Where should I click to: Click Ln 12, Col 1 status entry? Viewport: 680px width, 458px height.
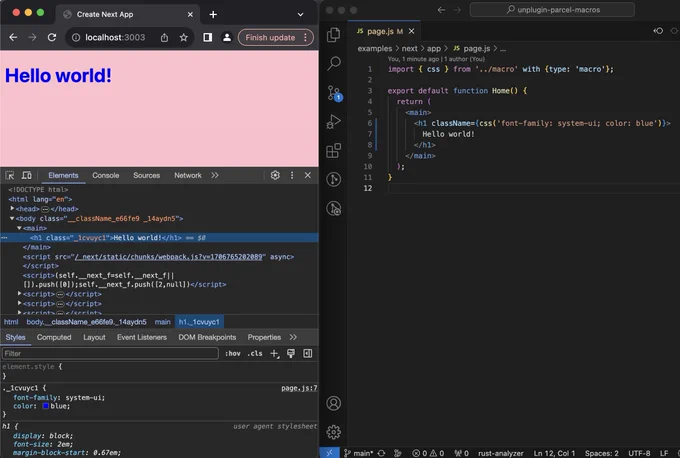pos(554,453)
